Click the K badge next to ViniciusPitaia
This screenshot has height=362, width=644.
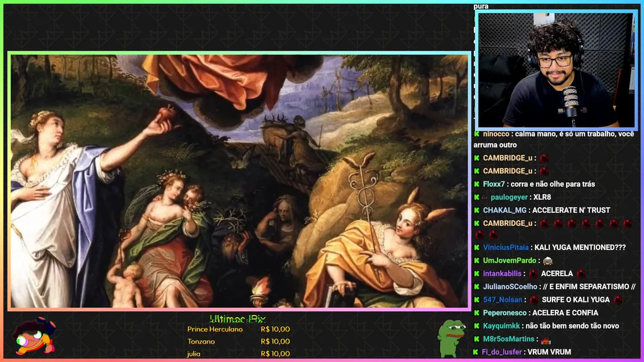point(476,247)
